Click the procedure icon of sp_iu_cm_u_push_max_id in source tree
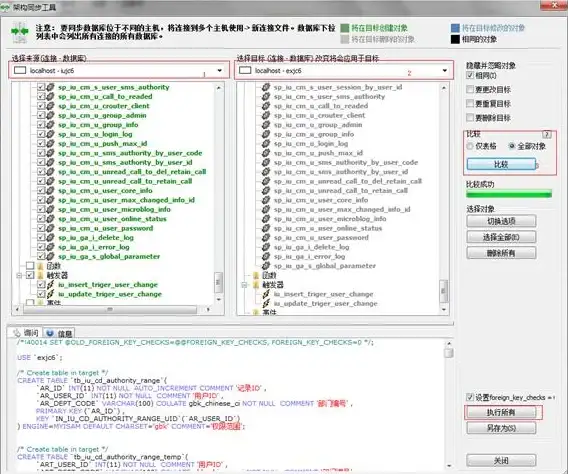568x474 pixels. [x=50, y=143]
